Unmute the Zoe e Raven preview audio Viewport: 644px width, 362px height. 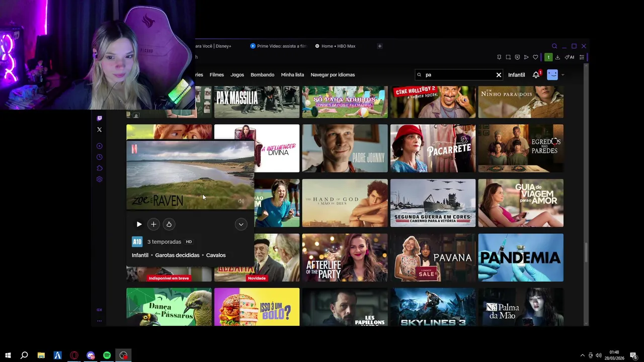241,201
